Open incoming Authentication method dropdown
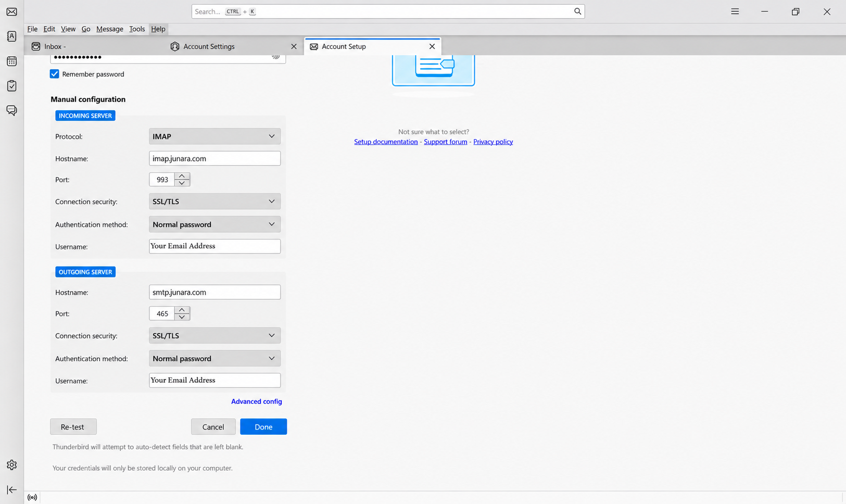This screenshot has width=846, height=504. 214,224
